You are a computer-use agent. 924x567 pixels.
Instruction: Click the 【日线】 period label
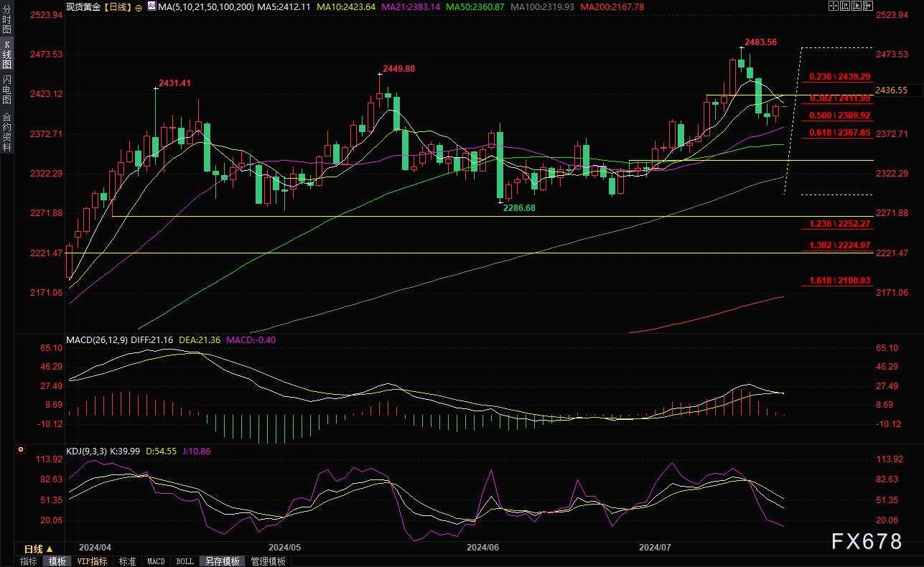coord(116,6)
